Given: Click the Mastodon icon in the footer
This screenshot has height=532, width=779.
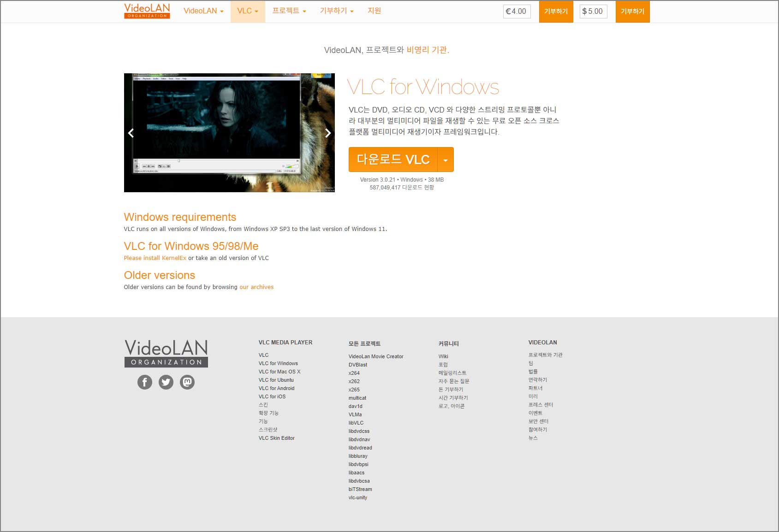Looking at the screenshot, I should (x=187, y=382).
